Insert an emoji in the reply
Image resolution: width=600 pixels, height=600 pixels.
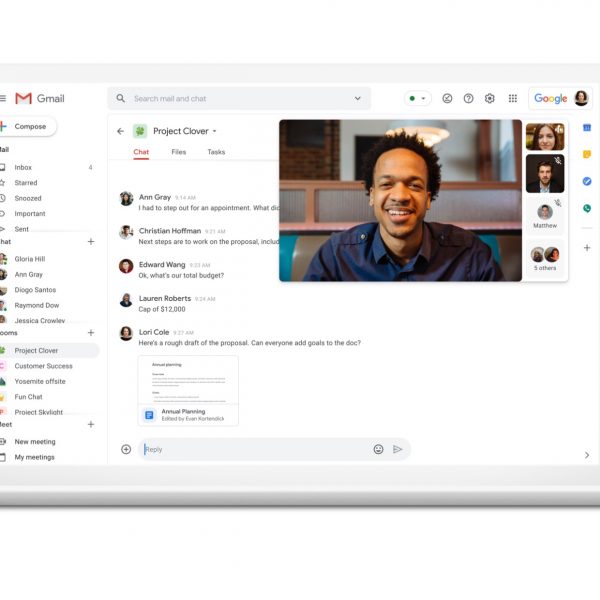point(378,449)
